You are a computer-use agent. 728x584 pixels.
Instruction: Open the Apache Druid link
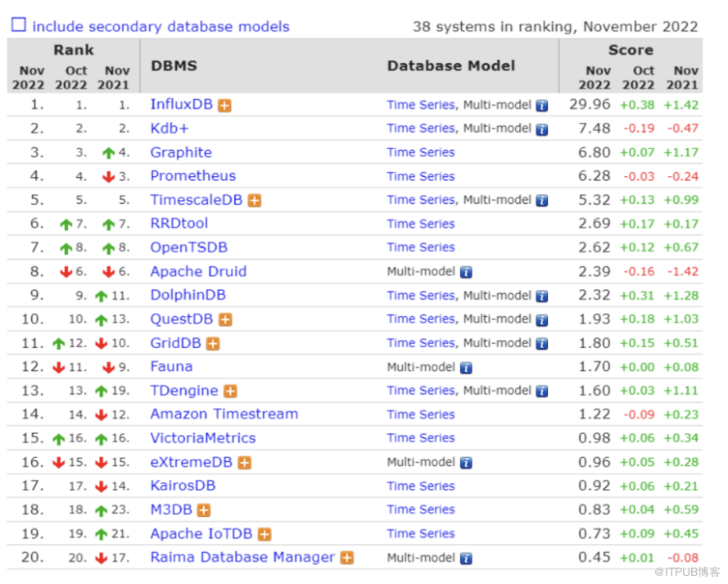coord(198,272)
